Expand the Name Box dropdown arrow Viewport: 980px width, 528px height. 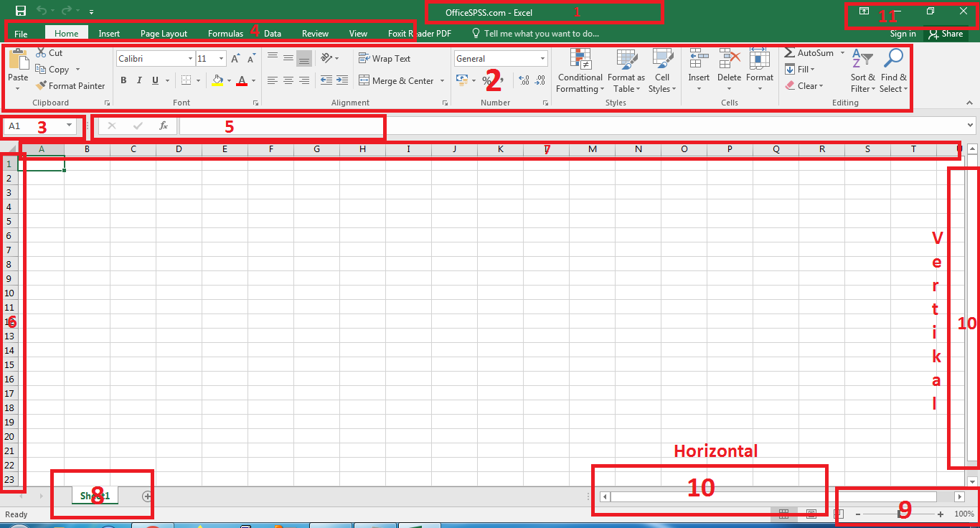point(70,126)
